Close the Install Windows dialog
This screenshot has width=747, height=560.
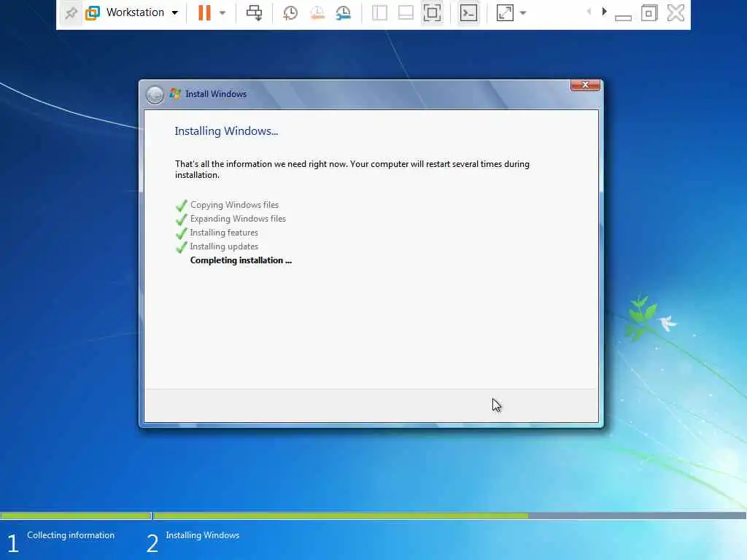tap(585, 85)
